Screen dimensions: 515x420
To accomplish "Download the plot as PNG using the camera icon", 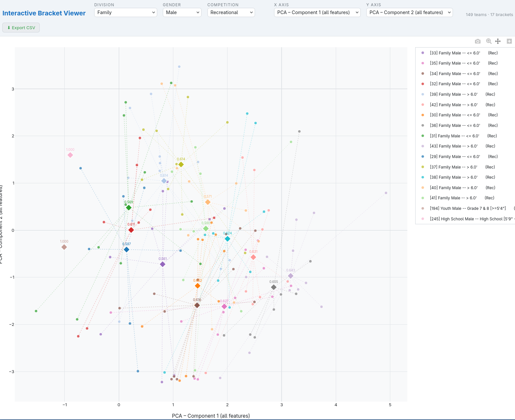I will point(478,41).
